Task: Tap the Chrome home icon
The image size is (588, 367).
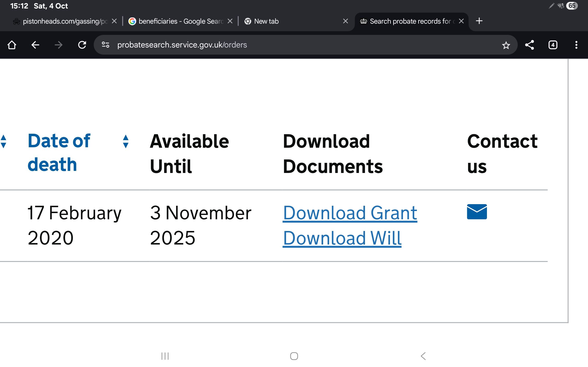Action: point(12,45)
